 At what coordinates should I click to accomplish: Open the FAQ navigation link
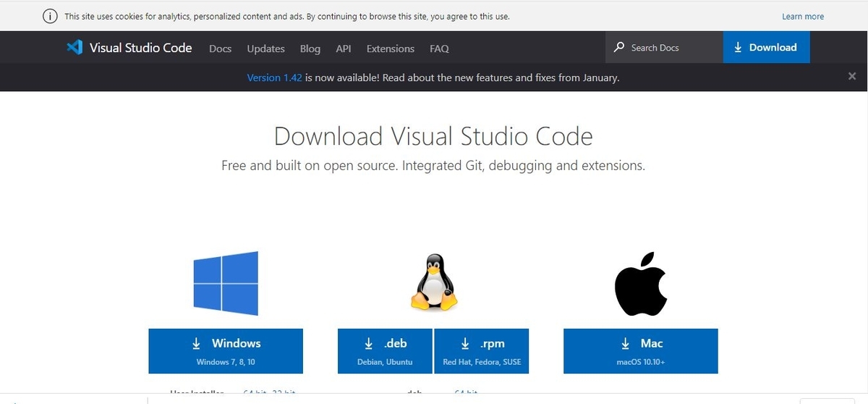click(x=439, y=49)
